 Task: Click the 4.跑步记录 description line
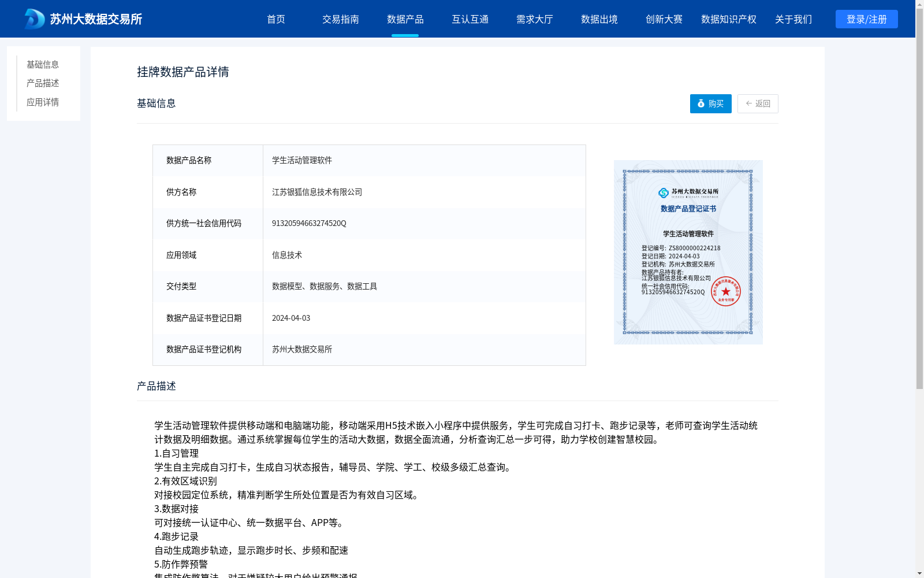click(176, 536)
